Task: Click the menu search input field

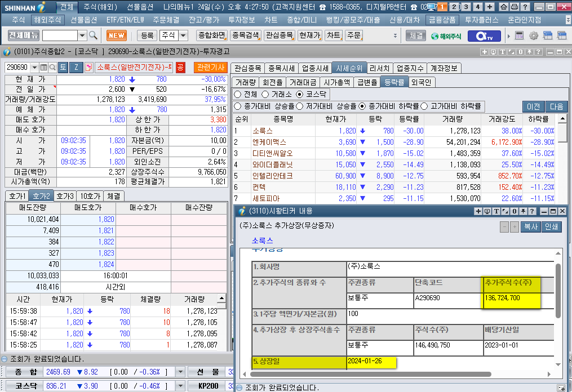Action: 60,35
